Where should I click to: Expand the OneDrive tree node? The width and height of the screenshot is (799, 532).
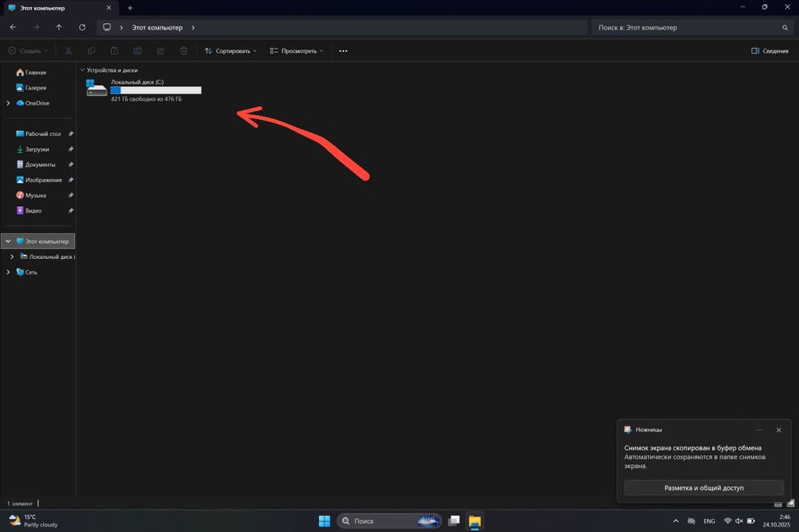click(x=8, y=103)
